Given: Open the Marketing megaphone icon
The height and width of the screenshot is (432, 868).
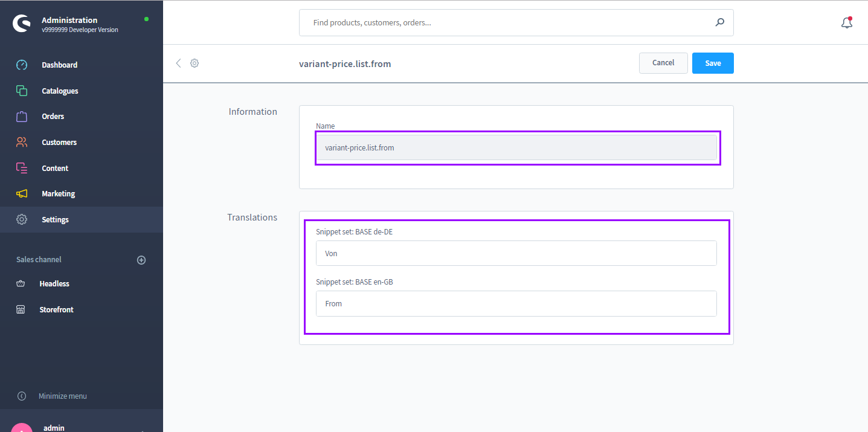Looking at the screenshot, I should point(22,193).
